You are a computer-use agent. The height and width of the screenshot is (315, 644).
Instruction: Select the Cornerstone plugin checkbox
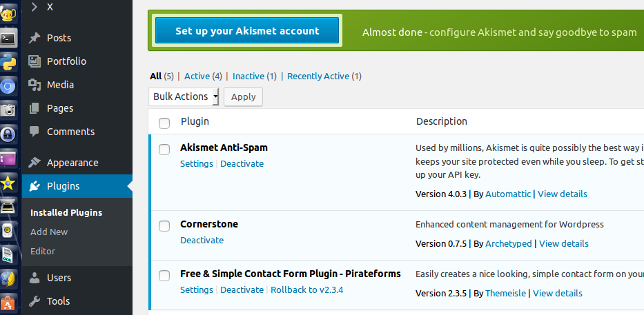164,225
